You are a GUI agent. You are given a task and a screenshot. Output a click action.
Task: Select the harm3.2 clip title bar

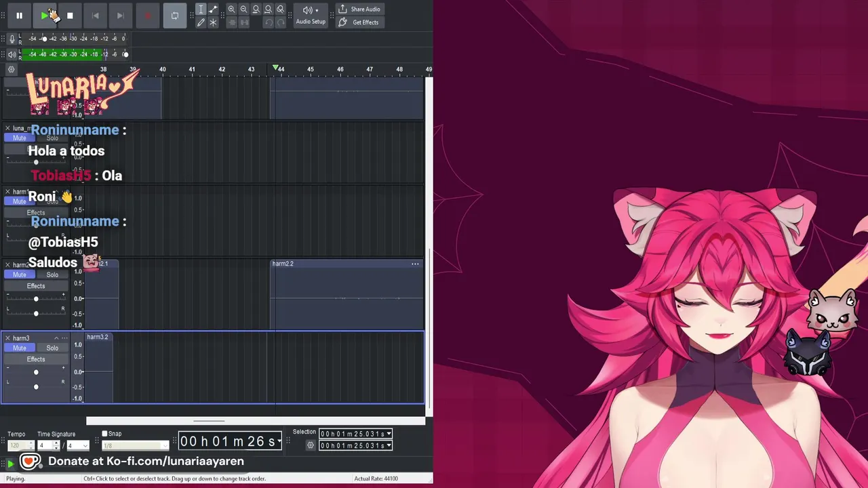click(99, 337)
